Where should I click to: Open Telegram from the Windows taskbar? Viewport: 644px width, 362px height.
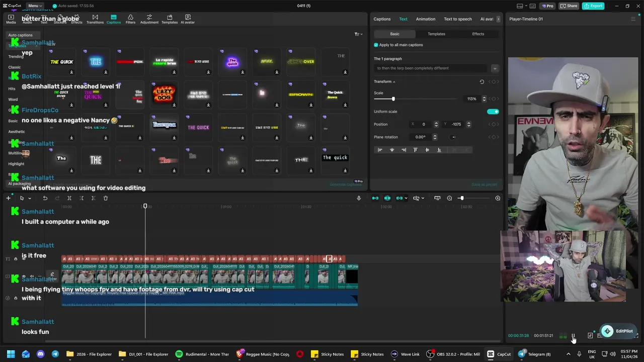coord(534,354)
